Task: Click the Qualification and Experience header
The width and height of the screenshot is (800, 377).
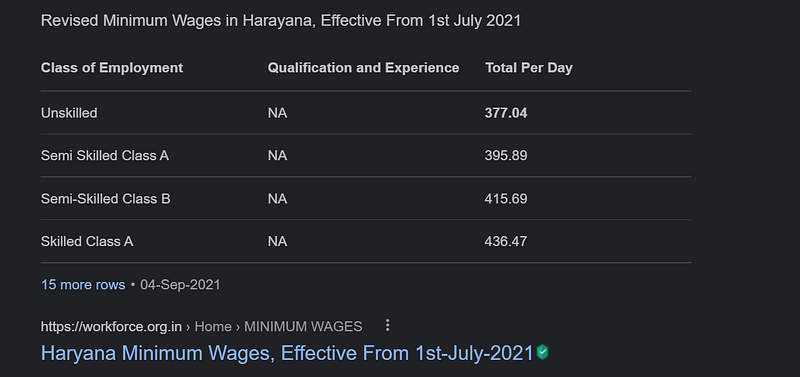Action: [x=363, y=68]
